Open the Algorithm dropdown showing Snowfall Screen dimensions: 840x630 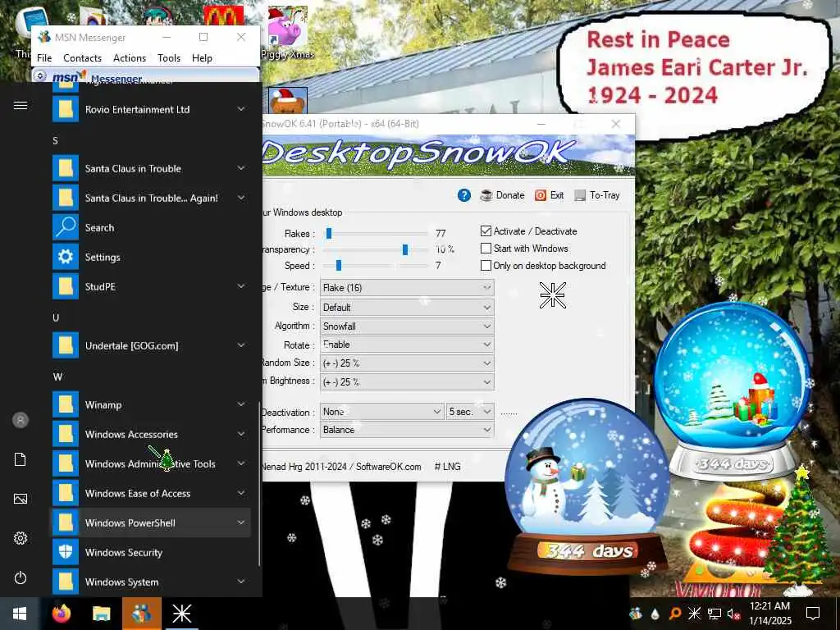407,326
